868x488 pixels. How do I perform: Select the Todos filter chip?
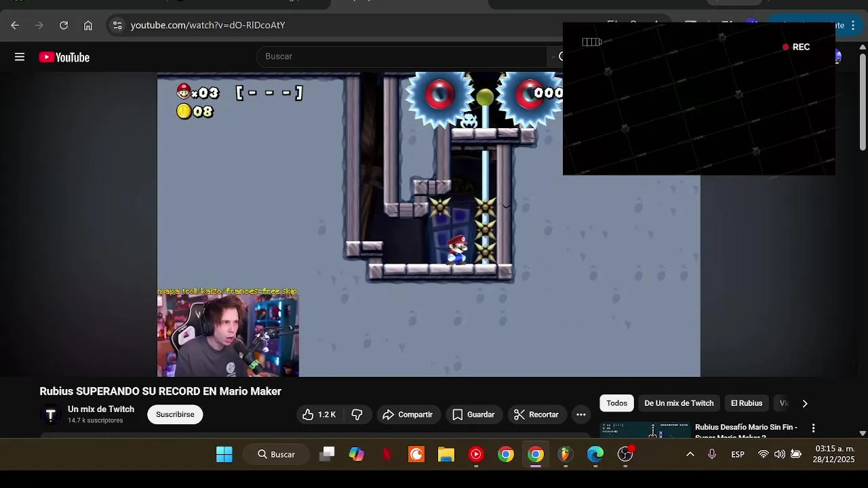(617, 403)
